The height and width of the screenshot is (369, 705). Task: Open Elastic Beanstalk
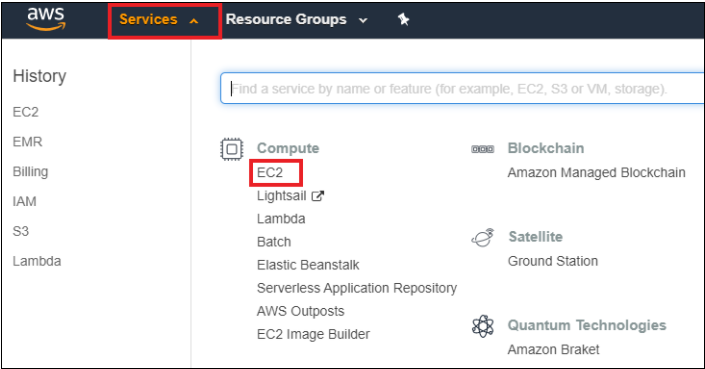pos(308,265)
